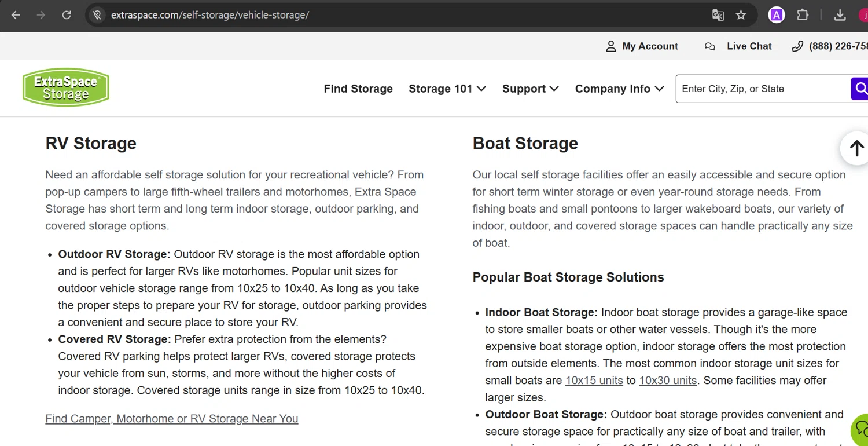Click the site info icon in the address bar
Screen dimensions: 868x446
97,15
